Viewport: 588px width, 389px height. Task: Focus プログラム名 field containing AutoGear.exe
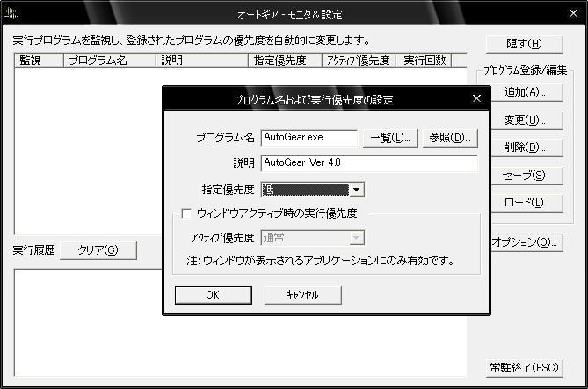coord(309,138)
